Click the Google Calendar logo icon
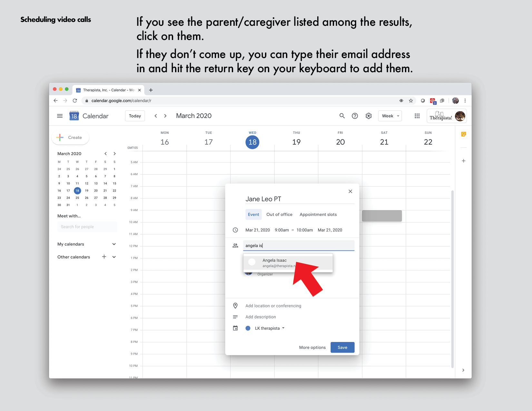 tap(74, 116)
